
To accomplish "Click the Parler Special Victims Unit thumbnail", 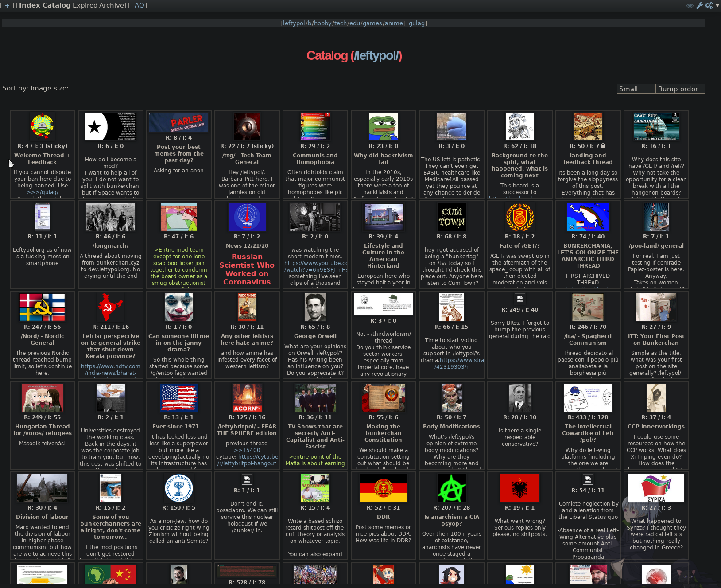I will pyautogui.click(x=178, y=122).
